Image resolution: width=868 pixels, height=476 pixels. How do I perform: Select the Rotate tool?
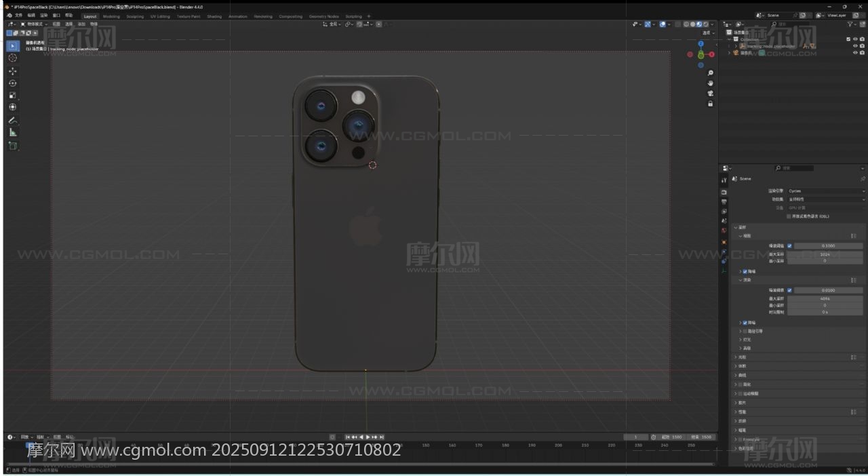(12, 83)
